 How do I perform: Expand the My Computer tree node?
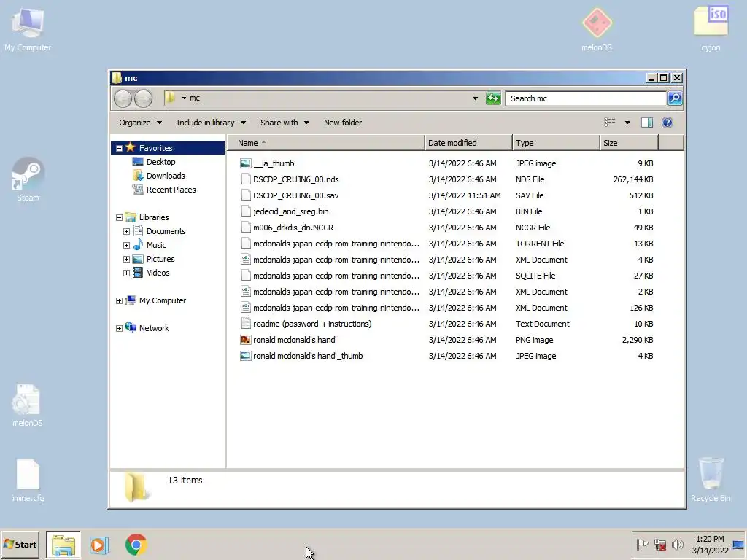tap(119, 300)
